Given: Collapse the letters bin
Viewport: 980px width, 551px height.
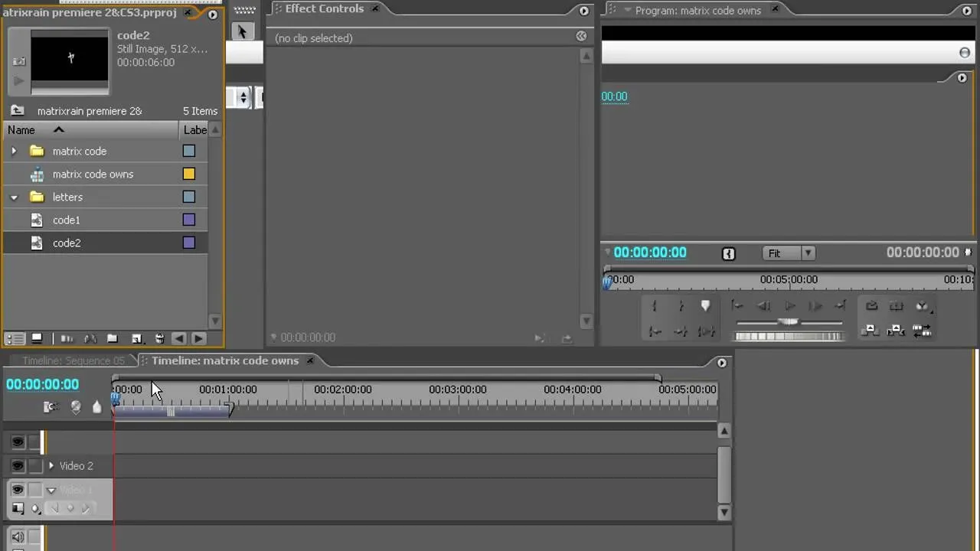Looking at the screenshot, I should [14, 197].
